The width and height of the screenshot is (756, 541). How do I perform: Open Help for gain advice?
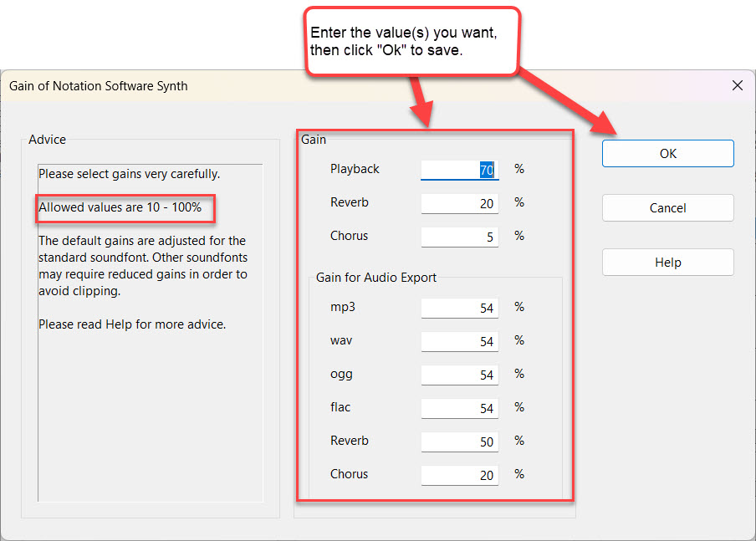pyautogui.click(x=667, y=263)
